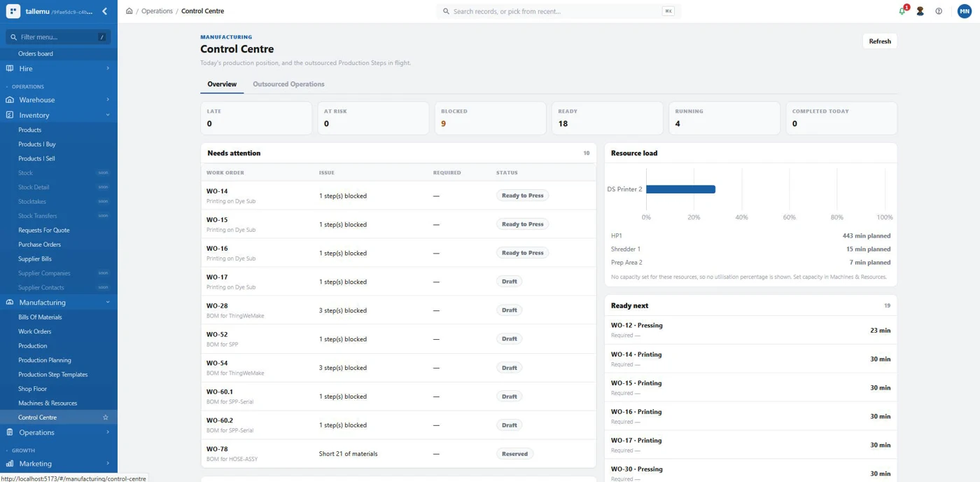Click the filter menu magnifier icon
Image resolution: width=980 pixels, height=482 pixels.
pyautogui.click(x=13, y=37)
